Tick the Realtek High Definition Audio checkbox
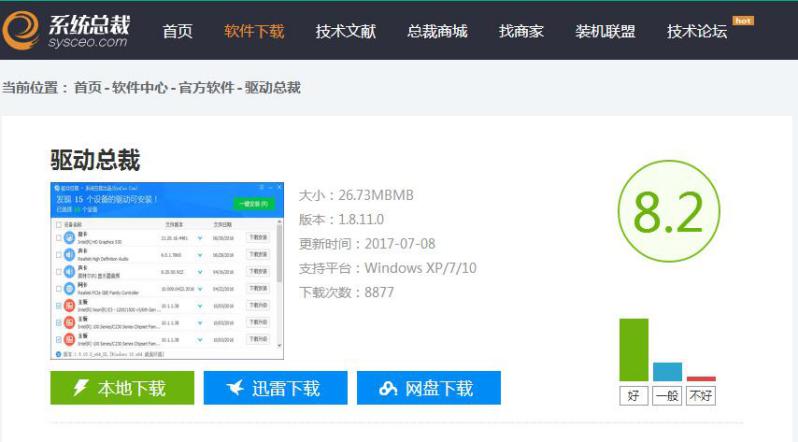798x442 pixels. pyautogui.click(x=59, y=255)
